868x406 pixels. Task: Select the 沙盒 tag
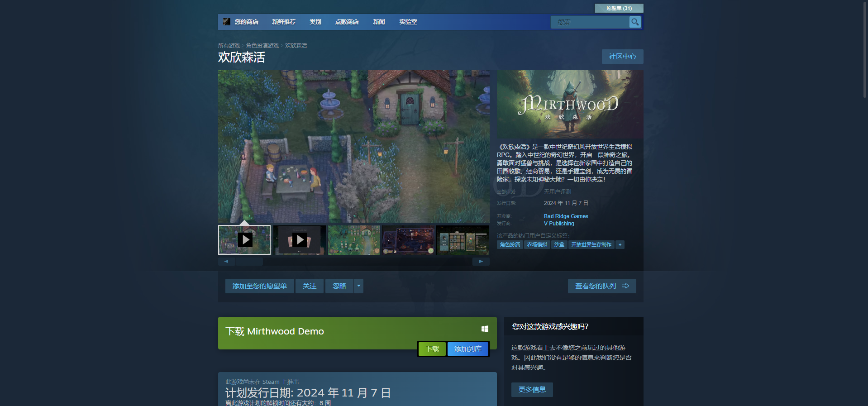(x=559, y=244)
